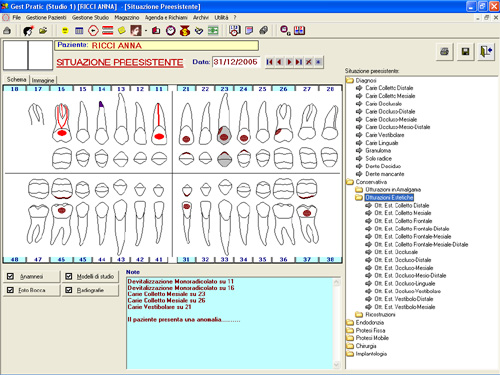Go to the next record
Image resolution: width=500 pixels, height=375 pixels.
click(289, 62)
